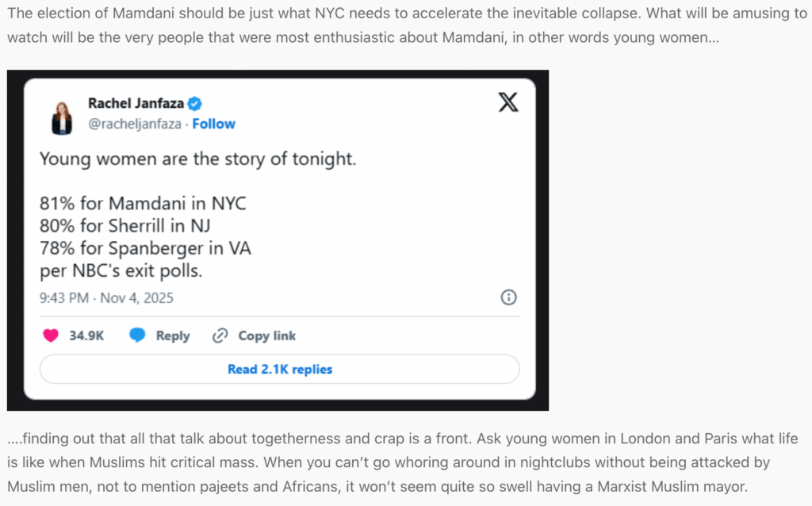Click the Copy link text label
This screenshot has height=506, width=812.
[266, 335]
